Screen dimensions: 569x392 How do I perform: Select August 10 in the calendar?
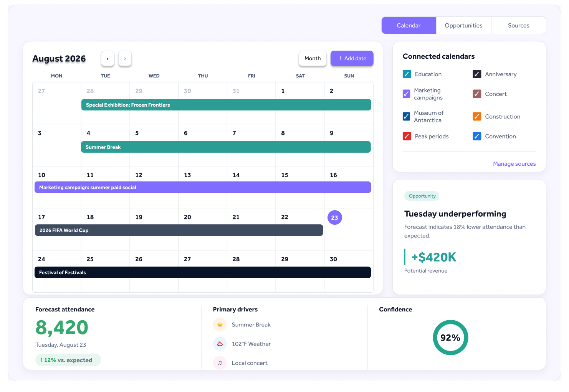pos(41,175)
